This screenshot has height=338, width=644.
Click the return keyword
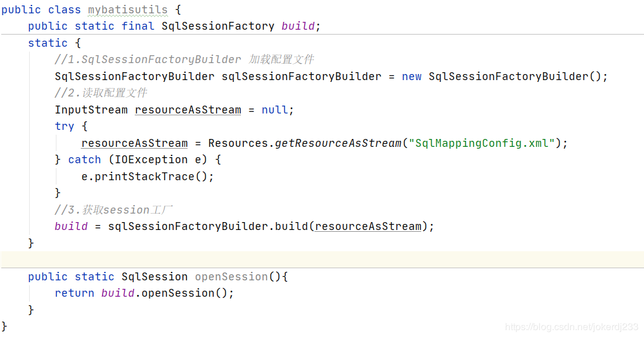74,293
